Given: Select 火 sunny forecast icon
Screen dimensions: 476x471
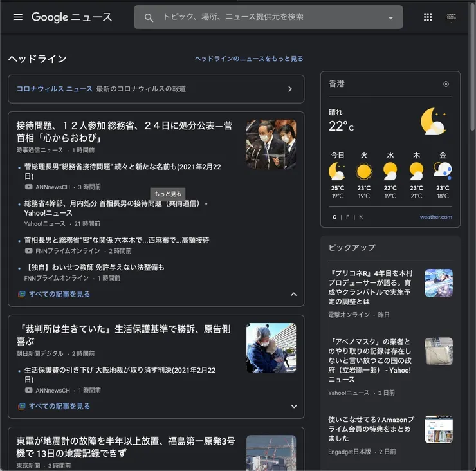Looking at the screenshot, I should 363,172.
